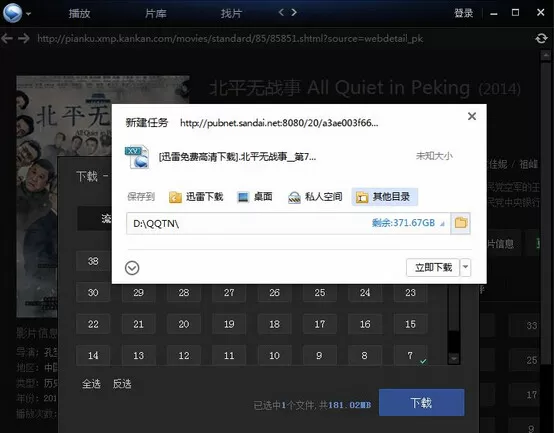Switch to the 片库 tab
This screenshot has height=433, width=554.
(x=155, y=13)
